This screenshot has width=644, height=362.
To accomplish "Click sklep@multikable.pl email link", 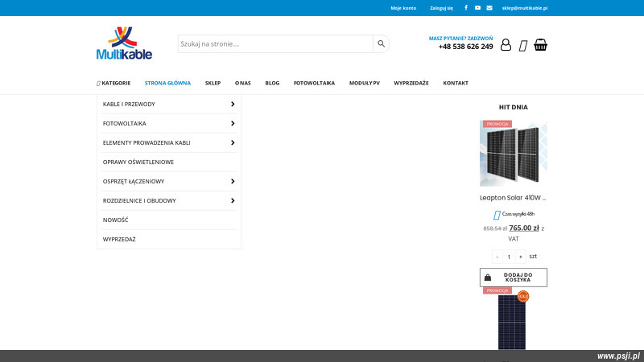I will 525,8.
